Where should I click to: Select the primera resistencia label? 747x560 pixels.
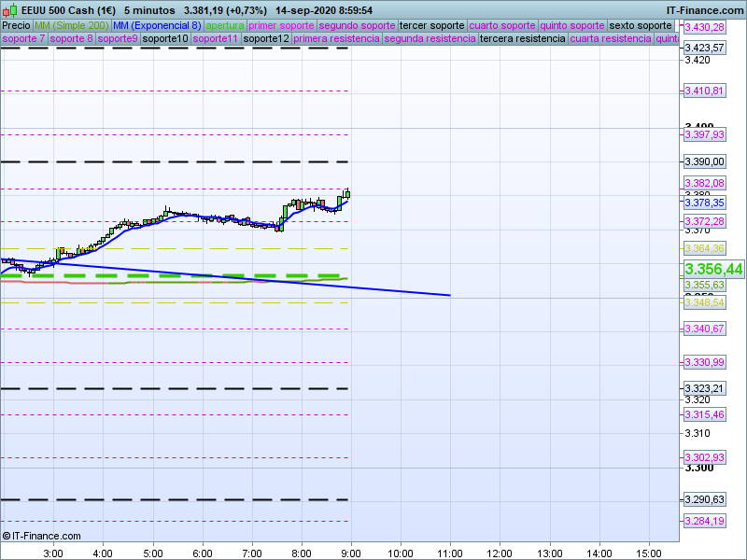(336, 39)
